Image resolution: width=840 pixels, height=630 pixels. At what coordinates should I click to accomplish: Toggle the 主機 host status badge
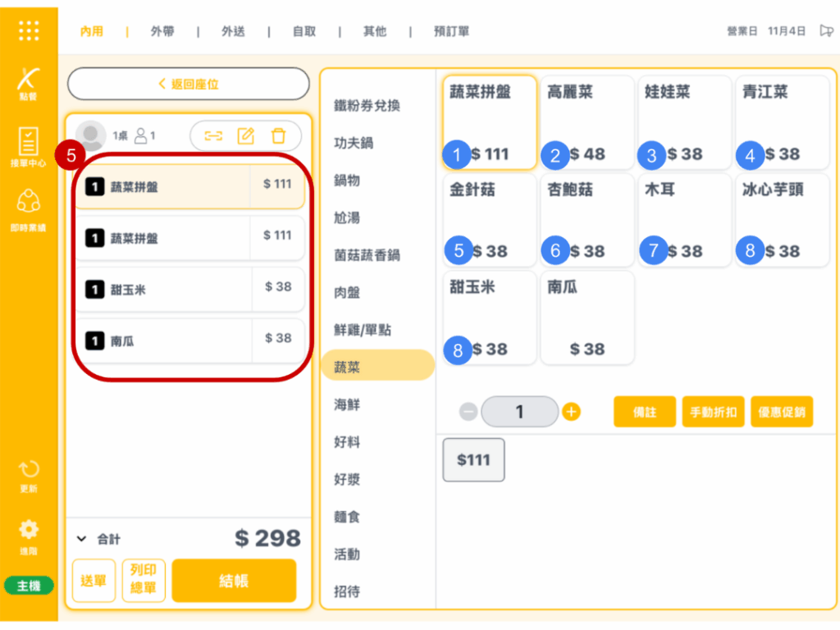(x=29, y=586)
